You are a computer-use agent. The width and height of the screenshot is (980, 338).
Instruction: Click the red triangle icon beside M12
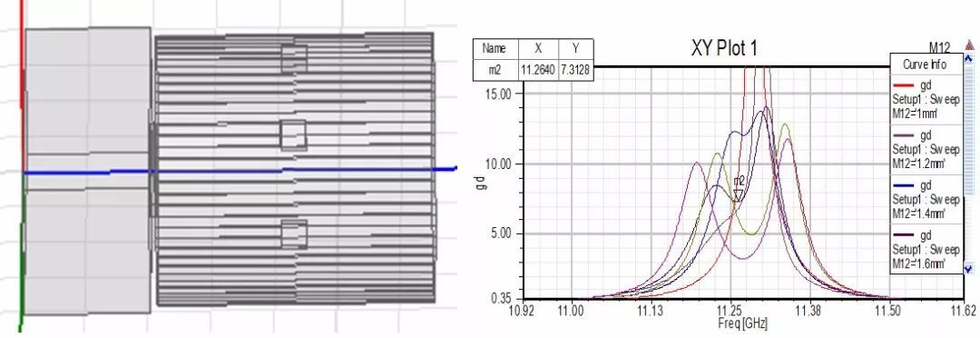(x=970, y=45)
